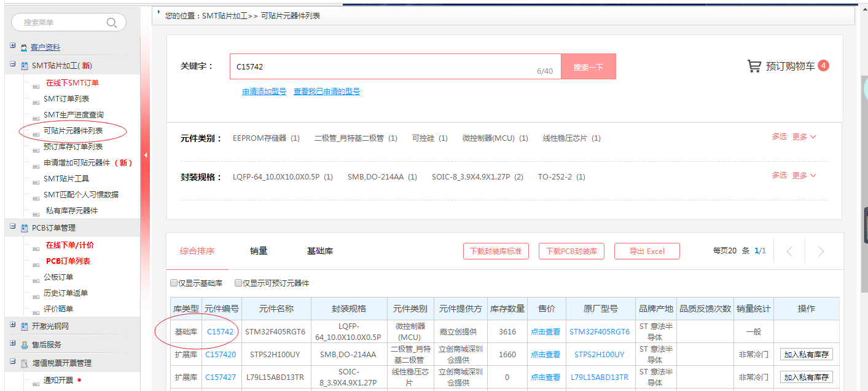
Task: Click the 开激光钢网 sidebar icon
Action: 24,326
